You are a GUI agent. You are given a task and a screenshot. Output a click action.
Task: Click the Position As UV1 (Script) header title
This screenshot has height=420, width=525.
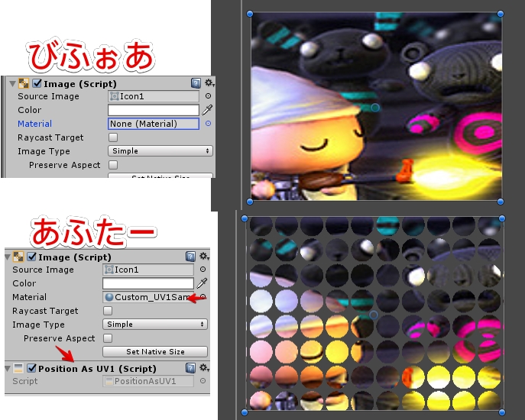point(97,369)
